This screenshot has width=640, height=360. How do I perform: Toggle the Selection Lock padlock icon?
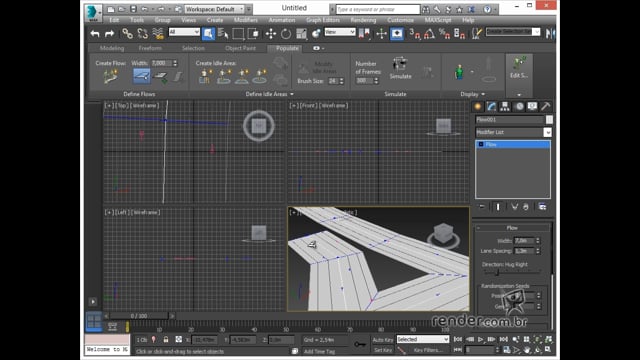click(x=166, y=340)
